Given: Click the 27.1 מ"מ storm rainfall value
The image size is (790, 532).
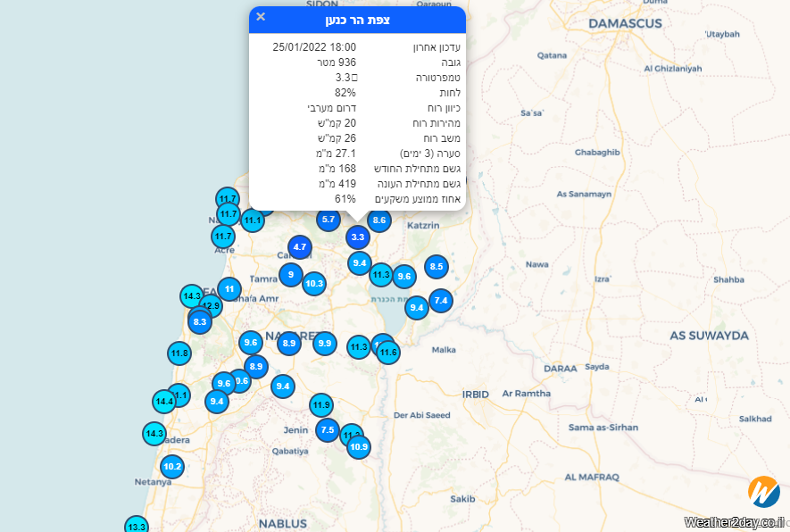Looking at the screenshot, I should click(x=336, y=154).
